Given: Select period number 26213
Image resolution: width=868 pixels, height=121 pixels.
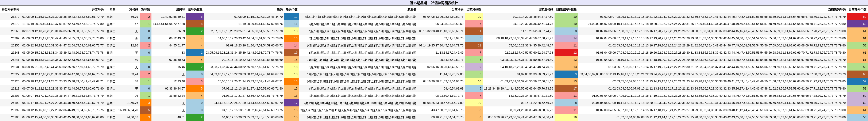Looking at the screenshot, I should click(x=15, y=88).
